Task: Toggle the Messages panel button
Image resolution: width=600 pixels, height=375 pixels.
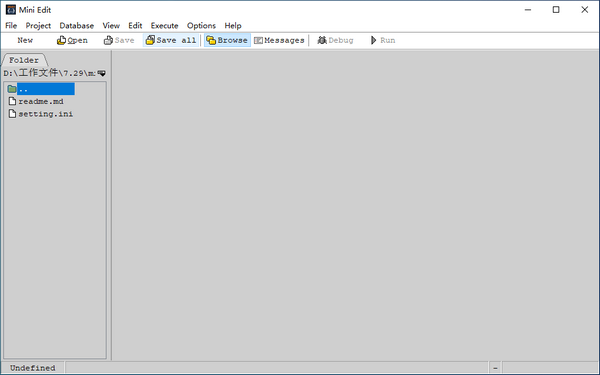Action: pos(279,40)
